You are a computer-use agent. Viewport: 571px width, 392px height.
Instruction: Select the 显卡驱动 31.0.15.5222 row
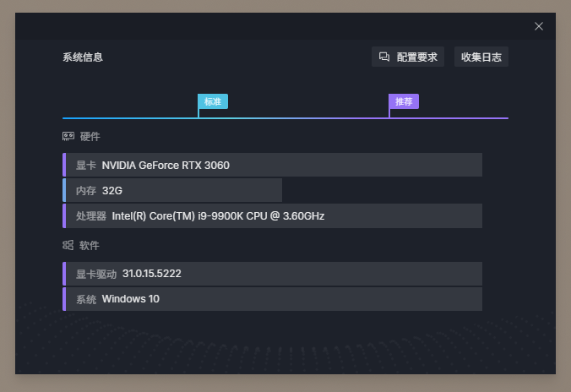pos(272,274)
